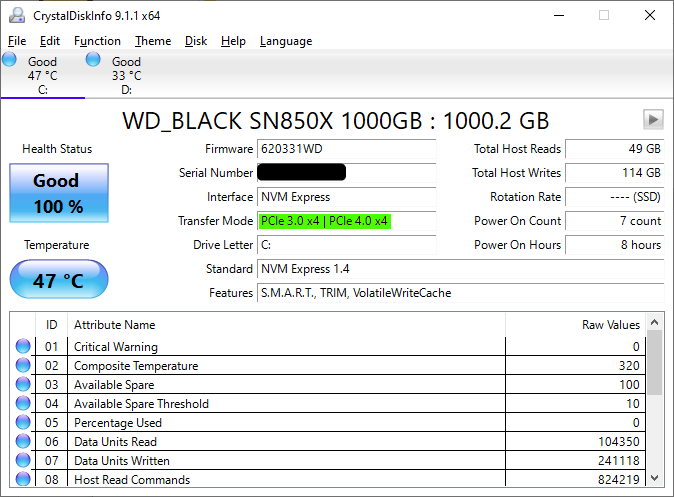Click the ID column header
The height and width of the screenshot is (497, 674).
click(52, 325)
